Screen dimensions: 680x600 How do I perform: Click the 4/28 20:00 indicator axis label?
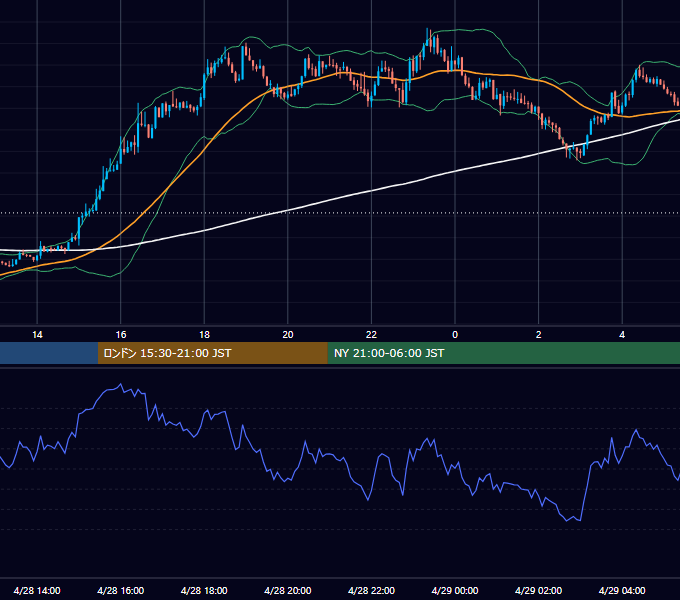(x=288, y=590)
